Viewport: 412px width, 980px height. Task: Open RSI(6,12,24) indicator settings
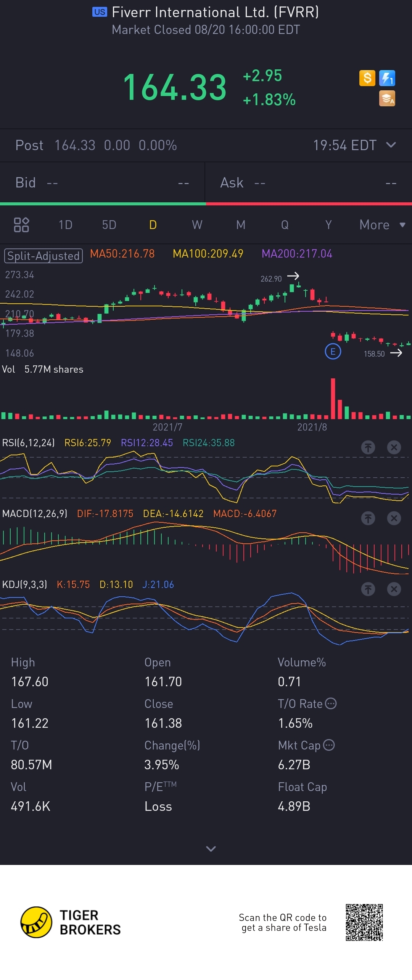pos(29,443)
